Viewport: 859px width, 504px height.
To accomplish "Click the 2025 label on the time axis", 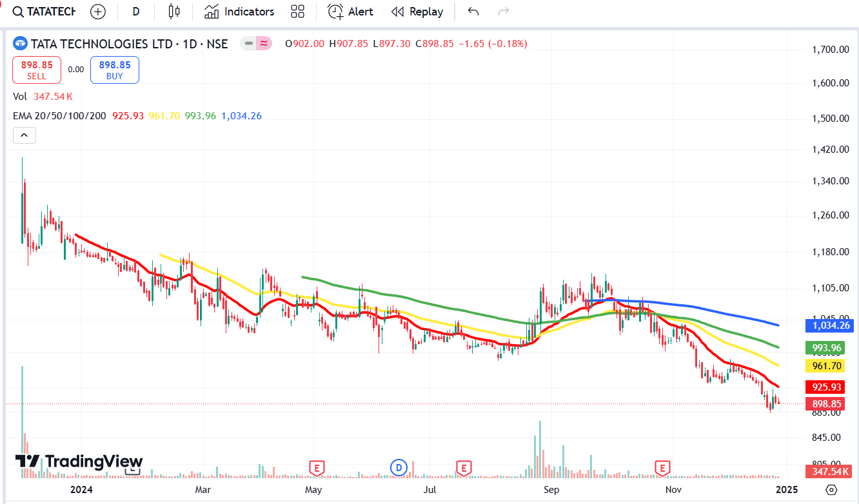I will click(786, 489).
